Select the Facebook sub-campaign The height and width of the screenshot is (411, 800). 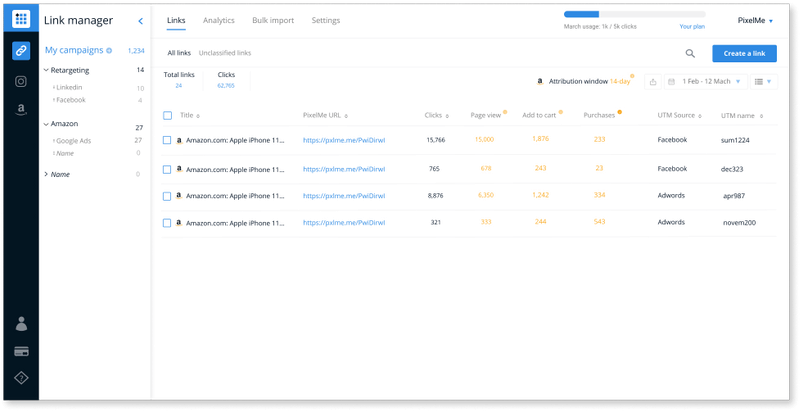(70, 100)
